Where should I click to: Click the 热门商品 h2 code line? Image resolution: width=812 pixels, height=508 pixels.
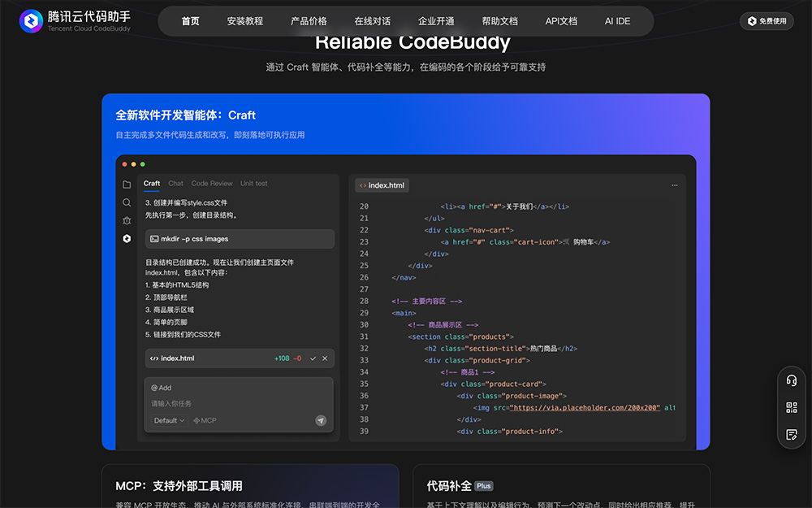pos(501,349)
